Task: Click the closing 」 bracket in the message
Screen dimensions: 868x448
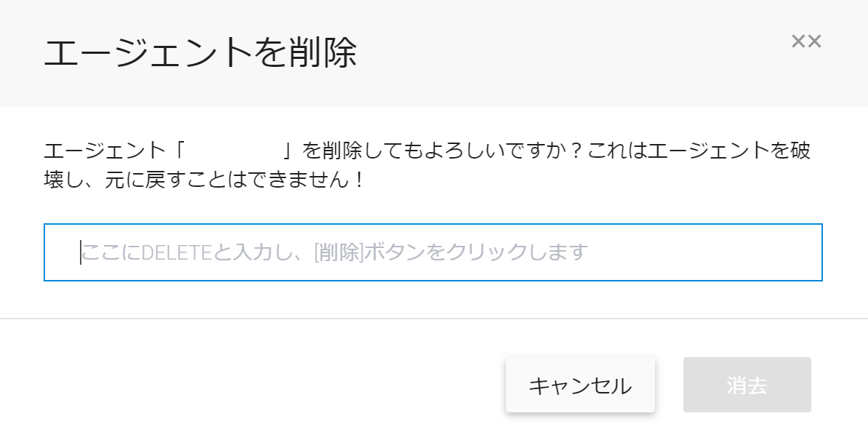Action: click(289, 151)
